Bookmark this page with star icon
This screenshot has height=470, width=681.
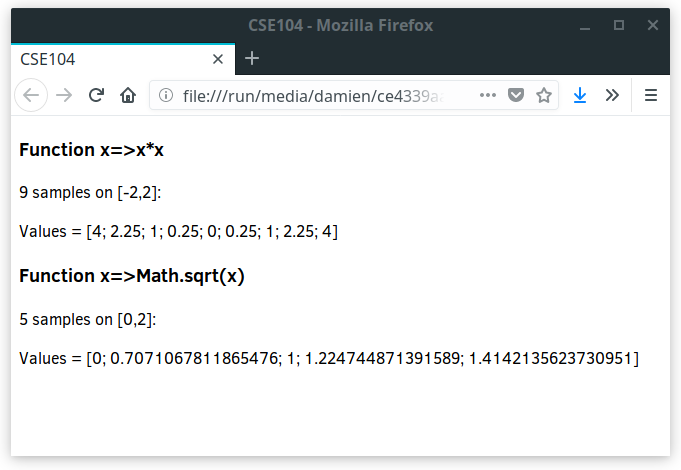click(544, 95)
